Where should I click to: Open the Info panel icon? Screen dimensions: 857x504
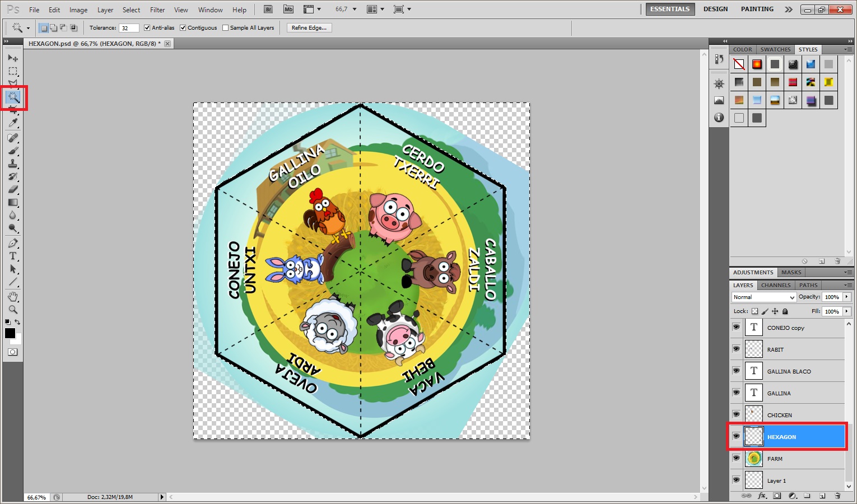click(x=719, y=118)
